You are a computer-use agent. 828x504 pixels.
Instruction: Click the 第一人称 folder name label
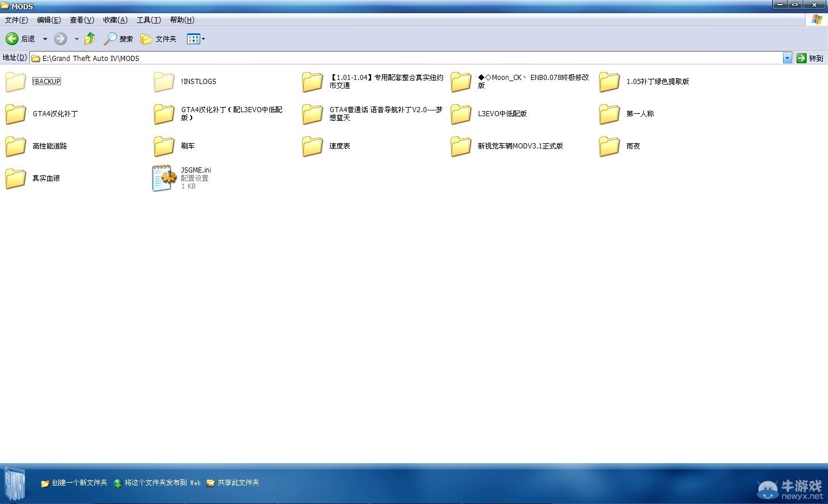(x=640, y=113)
